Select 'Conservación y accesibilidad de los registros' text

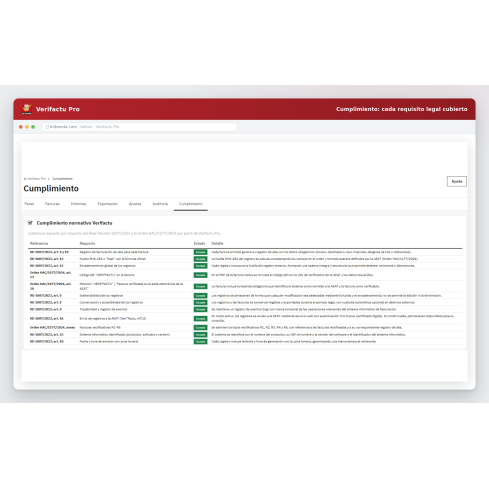pyautogui.click(x=111, y=302)
